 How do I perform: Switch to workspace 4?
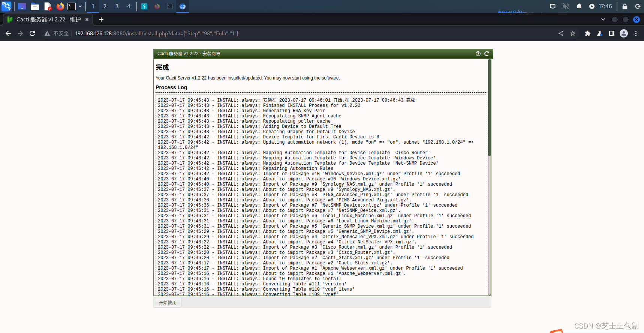(129, 6)
